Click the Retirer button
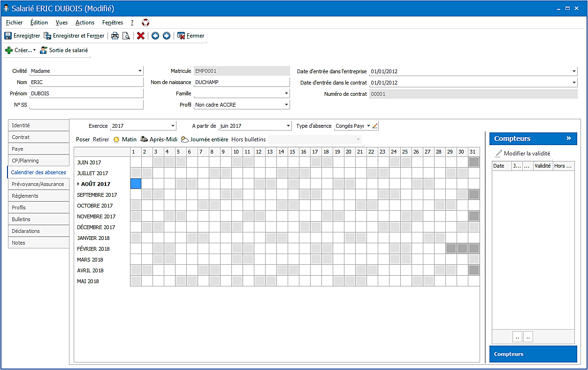This screenshot has width=588, height=370. point(101,139)
